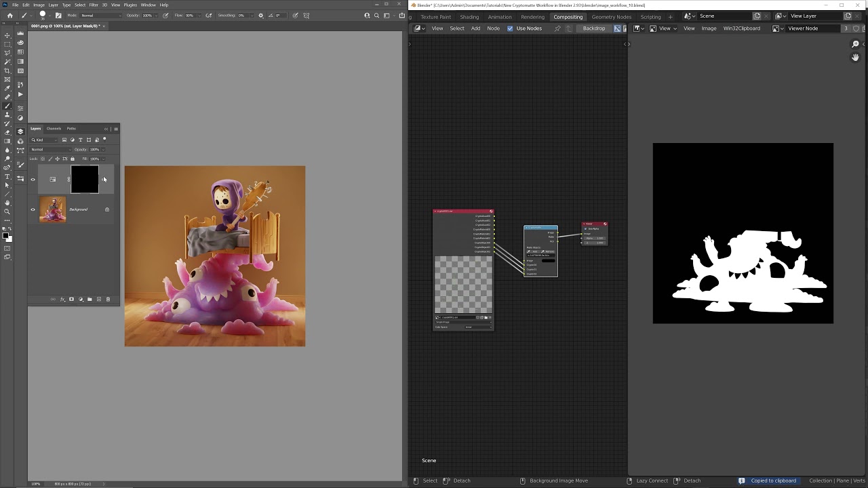Open the Layers panel icon in dock

(x=20, y=131)
